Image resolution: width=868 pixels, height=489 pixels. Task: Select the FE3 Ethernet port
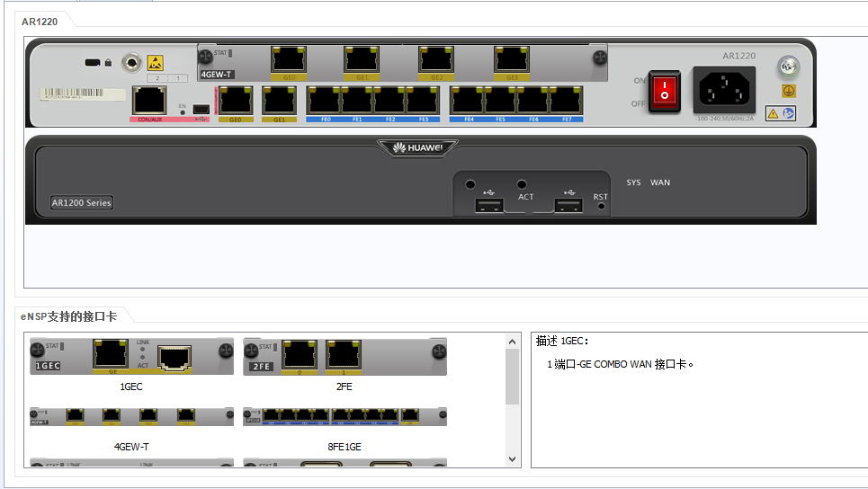click(423, 101)
